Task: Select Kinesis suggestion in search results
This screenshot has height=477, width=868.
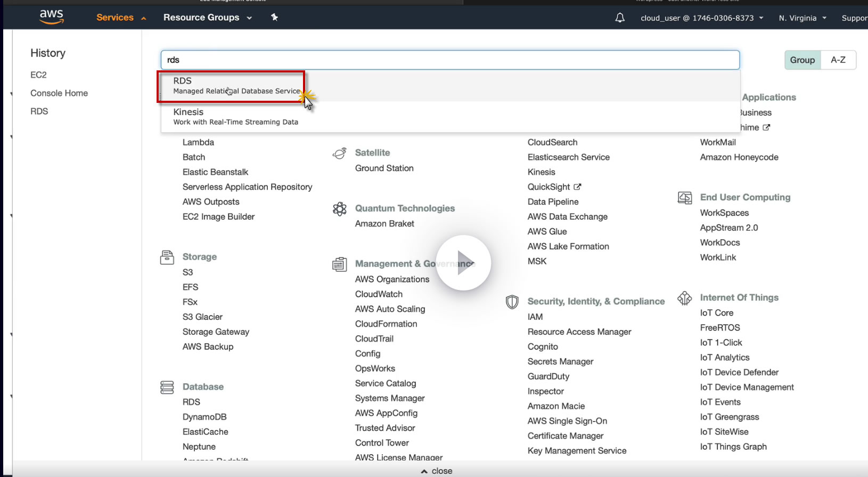Action: click(235, 117)
